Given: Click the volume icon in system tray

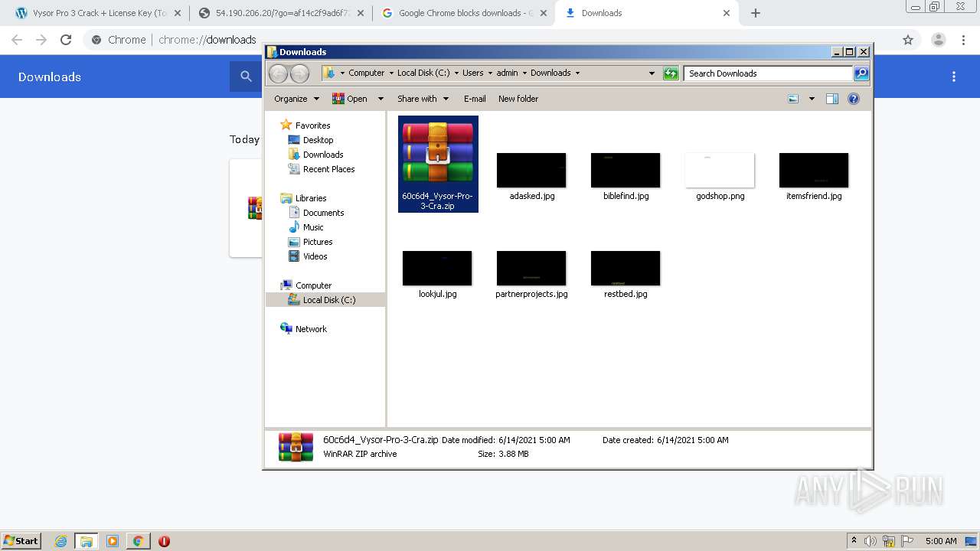Looking at the screenshot, I should 871,541.
